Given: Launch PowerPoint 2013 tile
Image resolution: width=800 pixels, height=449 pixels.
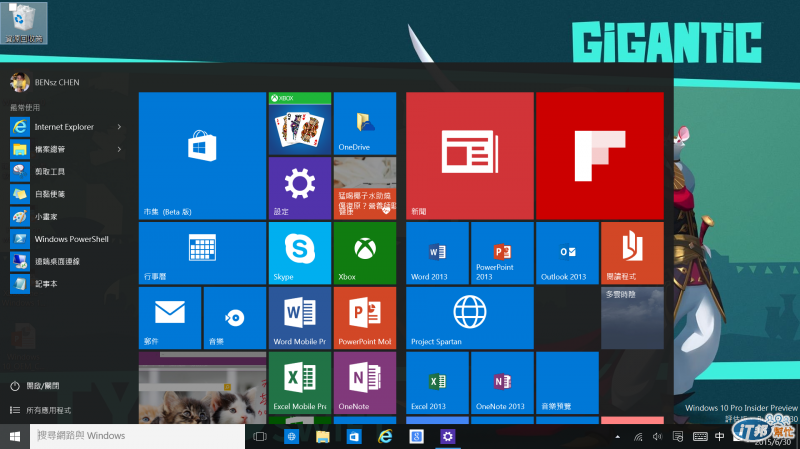Looking at the screenshot, I should 502,253.
